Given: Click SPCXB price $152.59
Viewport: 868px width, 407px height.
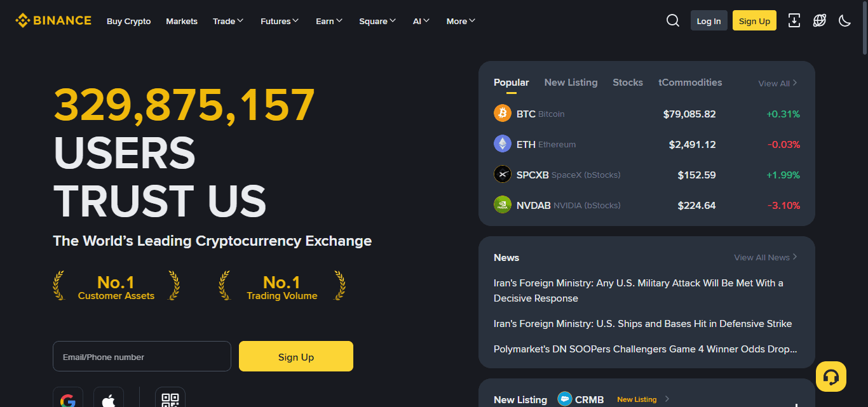Looking at the screenshot, I should point(697,175).
